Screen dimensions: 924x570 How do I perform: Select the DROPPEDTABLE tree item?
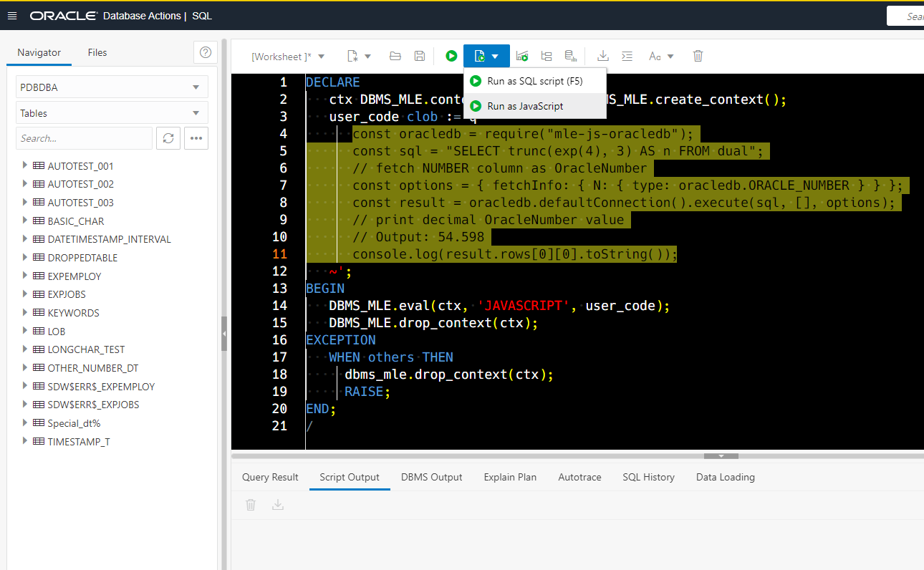point(82,258)
